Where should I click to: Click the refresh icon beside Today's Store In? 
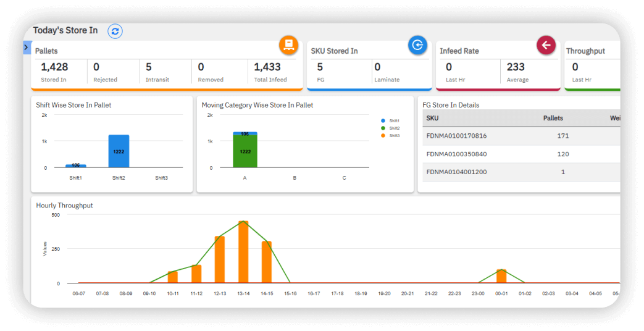115,31
